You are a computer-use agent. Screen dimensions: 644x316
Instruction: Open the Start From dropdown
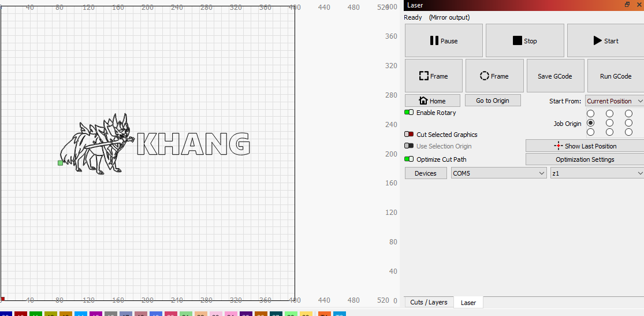[x=615, y=101]
